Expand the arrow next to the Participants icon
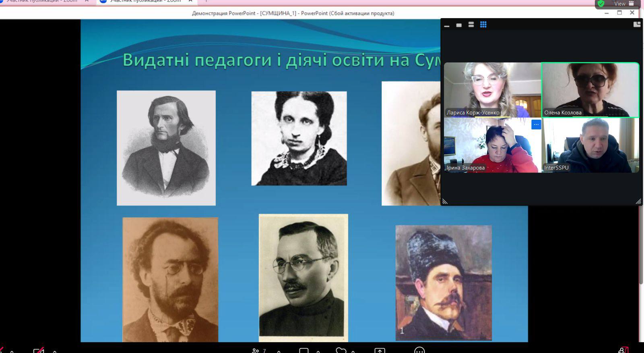This screenshot has height=353, width=644. 279,351
